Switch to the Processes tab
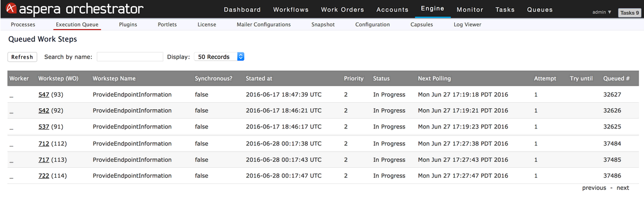The width and height of the screenshot is (644, 199). coord(23,25)
